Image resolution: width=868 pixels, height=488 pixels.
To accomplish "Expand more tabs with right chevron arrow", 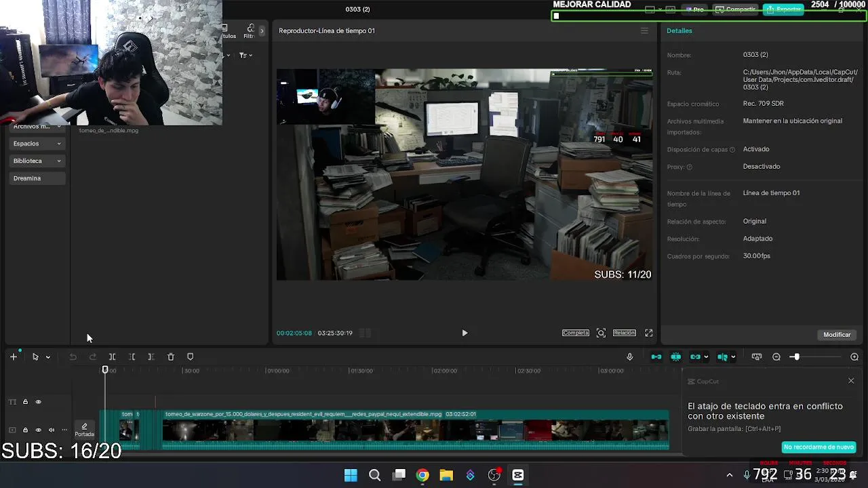I will pyautogui.click(x=262, y=31).
